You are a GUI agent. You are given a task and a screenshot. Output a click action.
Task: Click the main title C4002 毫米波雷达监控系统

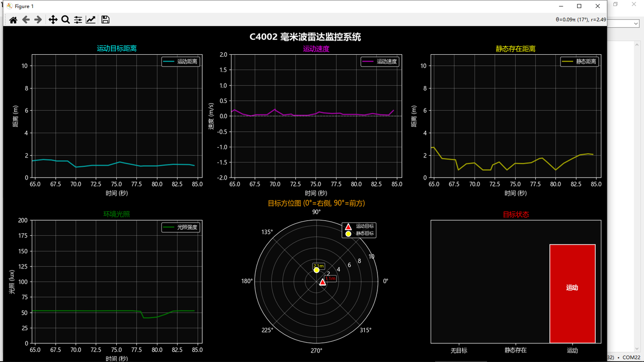point(305,37)
